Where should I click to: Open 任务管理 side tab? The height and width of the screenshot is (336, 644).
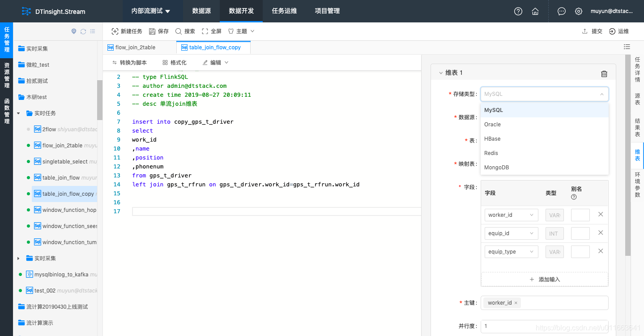click(x=7, y=39)
